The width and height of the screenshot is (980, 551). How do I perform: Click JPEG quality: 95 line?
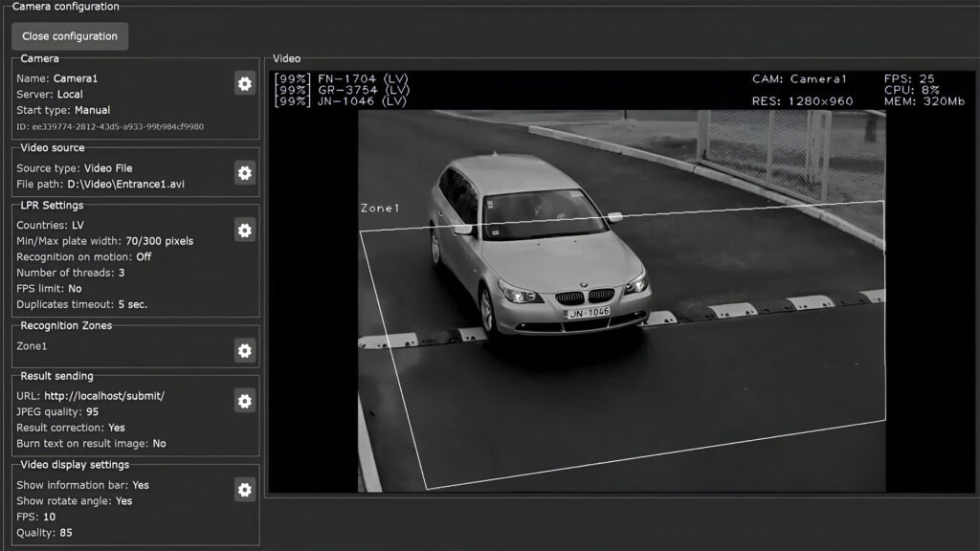pyautogui.click(x=57, y=411)
